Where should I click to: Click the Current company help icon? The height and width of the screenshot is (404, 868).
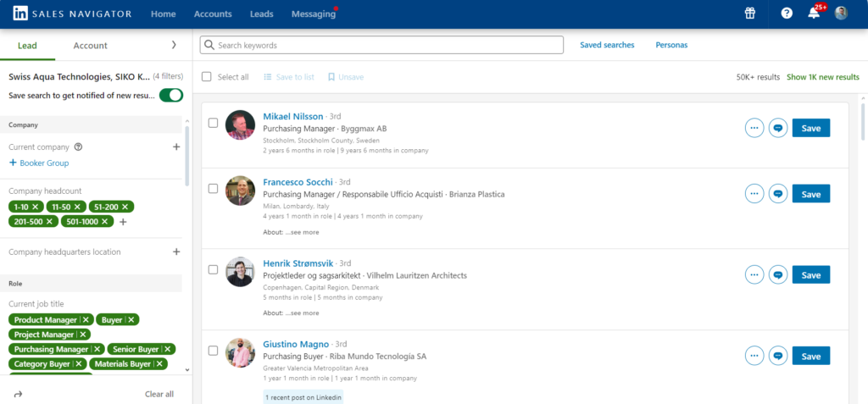tap(78, 147)
